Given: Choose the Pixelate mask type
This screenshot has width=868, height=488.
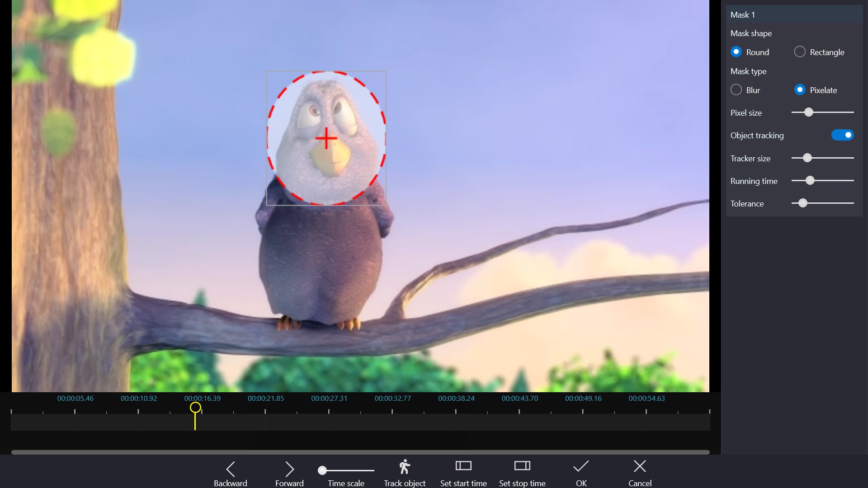Looking at the screenshot, I should pyautogui.click(x=800, y=89).
